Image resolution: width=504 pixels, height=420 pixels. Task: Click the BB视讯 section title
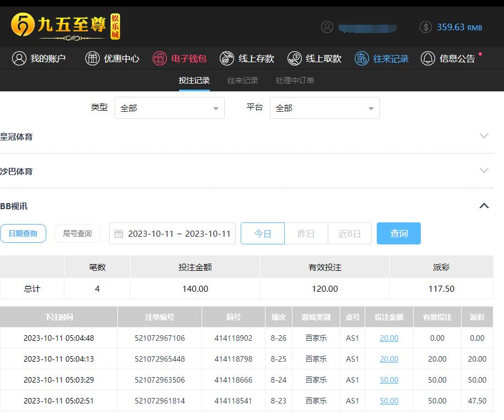(14, 206)
